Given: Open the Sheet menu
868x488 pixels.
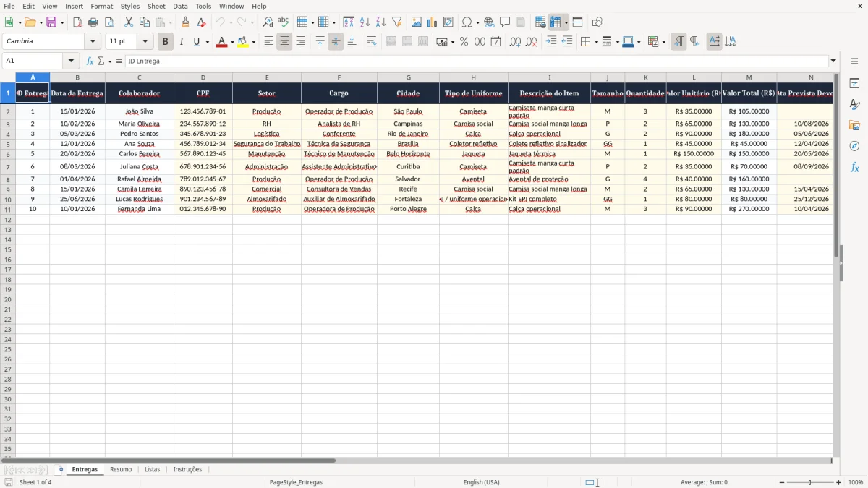Looking at the screenshot, I should click(156, 6).
